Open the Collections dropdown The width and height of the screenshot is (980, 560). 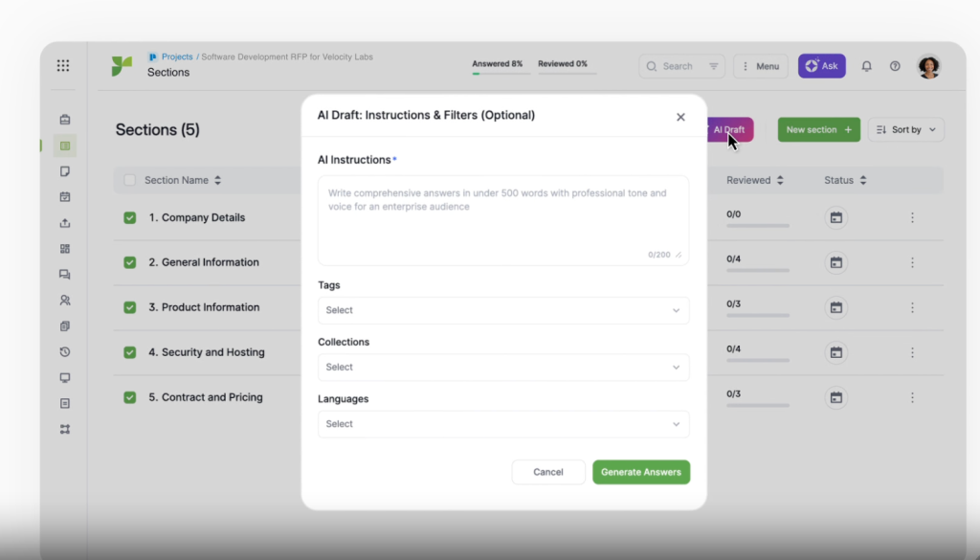[x=503, y=367]
